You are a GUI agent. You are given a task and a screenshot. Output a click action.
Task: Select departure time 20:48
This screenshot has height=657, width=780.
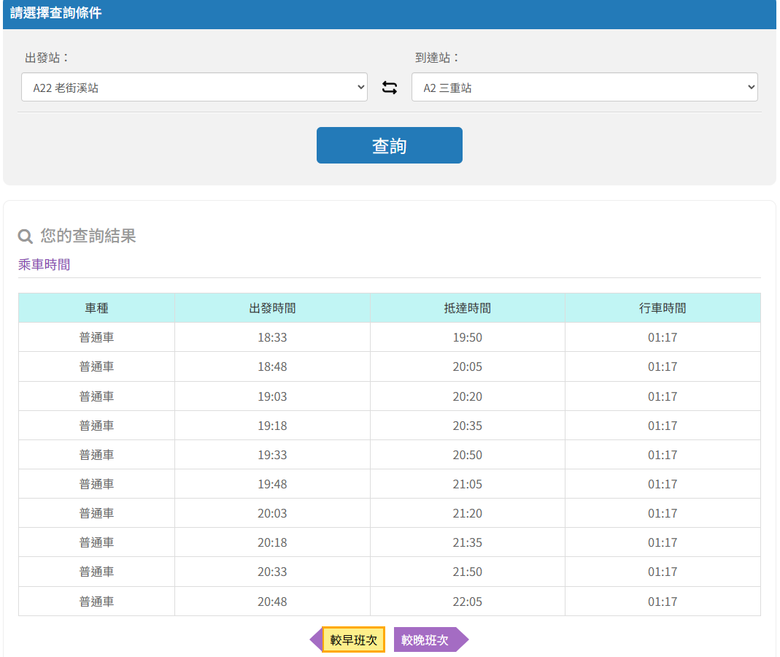[x=272, y=602]
